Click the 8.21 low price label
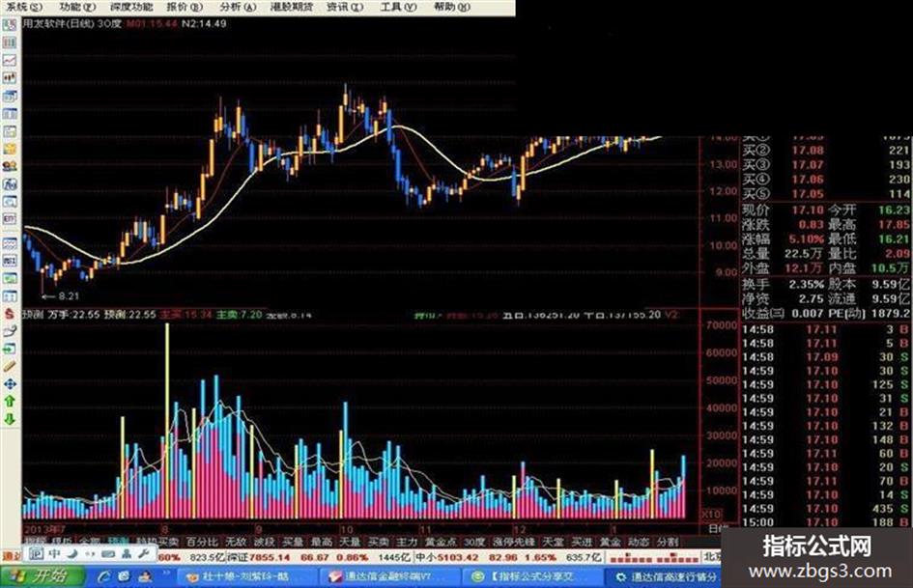913x588 pixels. coord(69,295)
